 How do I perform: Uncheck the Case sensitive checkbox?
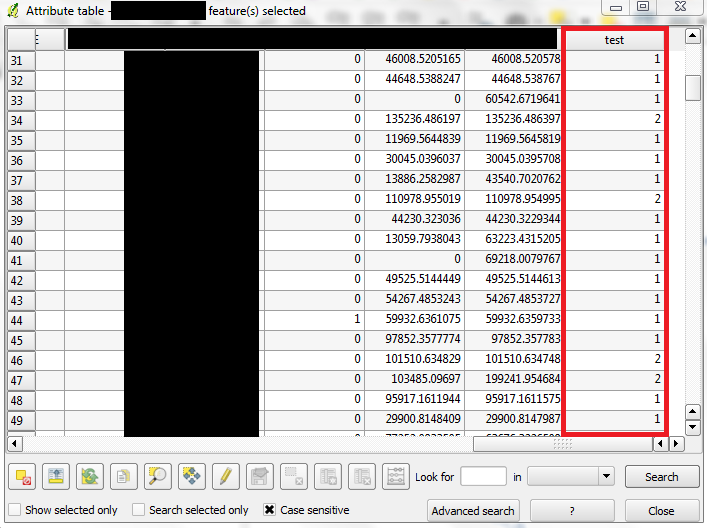[x=269, y=510]
